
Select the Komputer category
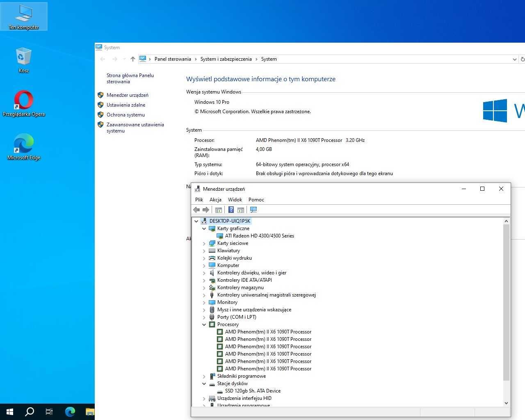click(x=228, y=265)
